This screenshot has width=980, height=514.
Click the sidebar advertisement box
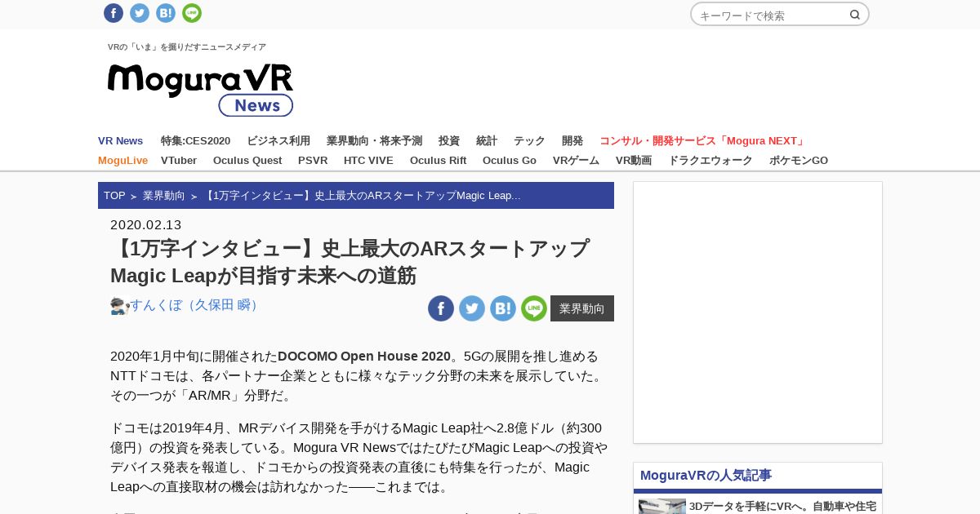pyautogui.click(x=758, y=312)
